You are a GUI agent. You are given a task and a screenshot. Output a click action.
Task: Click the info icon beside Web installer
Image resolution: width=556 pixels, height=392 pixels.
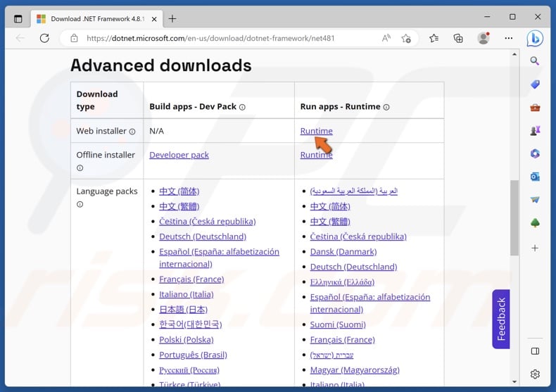coord(132,132)
